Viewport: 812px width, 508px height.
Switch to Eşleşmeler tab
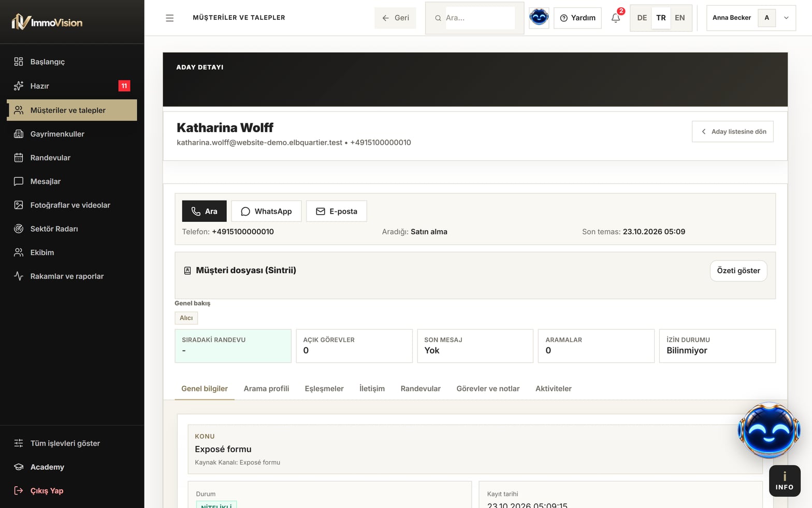324,389
